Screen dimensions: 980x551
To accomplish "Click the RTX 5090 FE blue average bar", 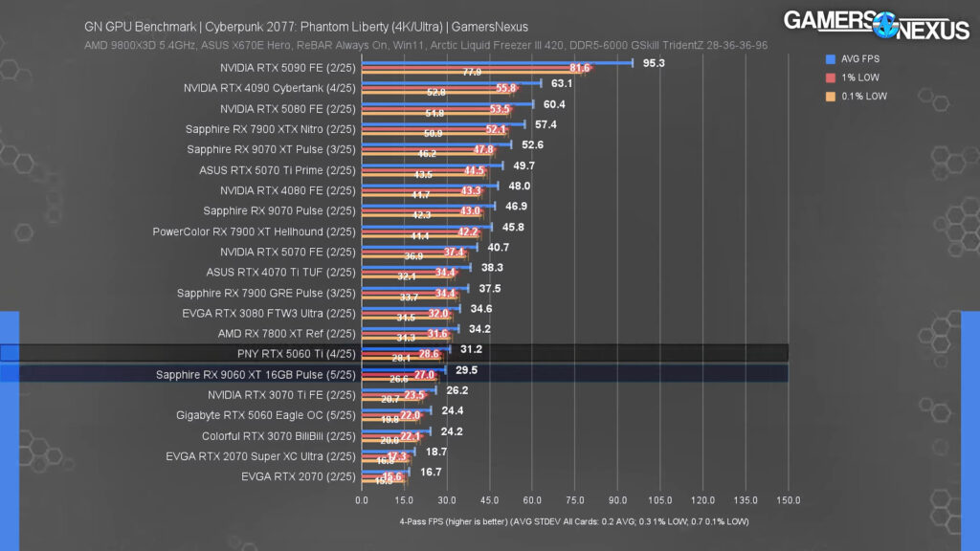I will [498, 62].
